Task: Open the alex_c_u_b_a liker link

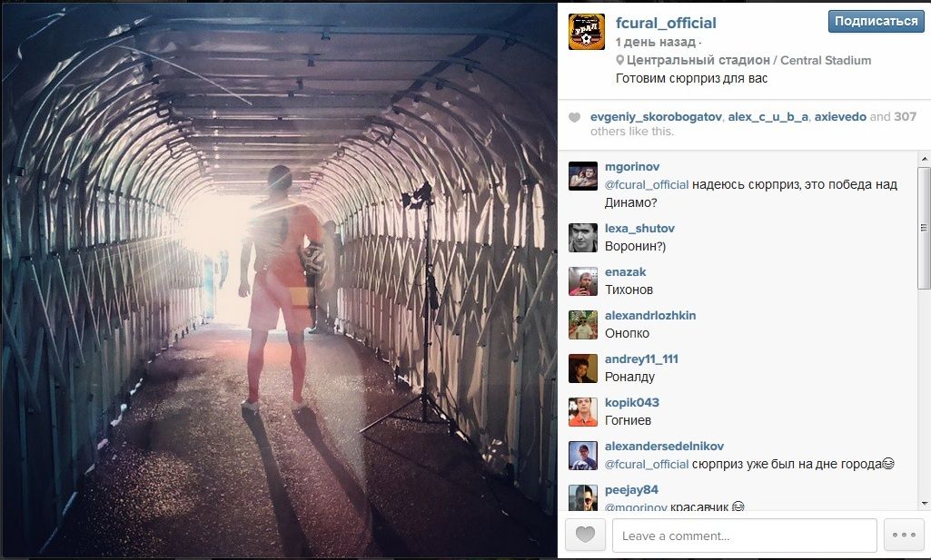Action: point(768,117)
